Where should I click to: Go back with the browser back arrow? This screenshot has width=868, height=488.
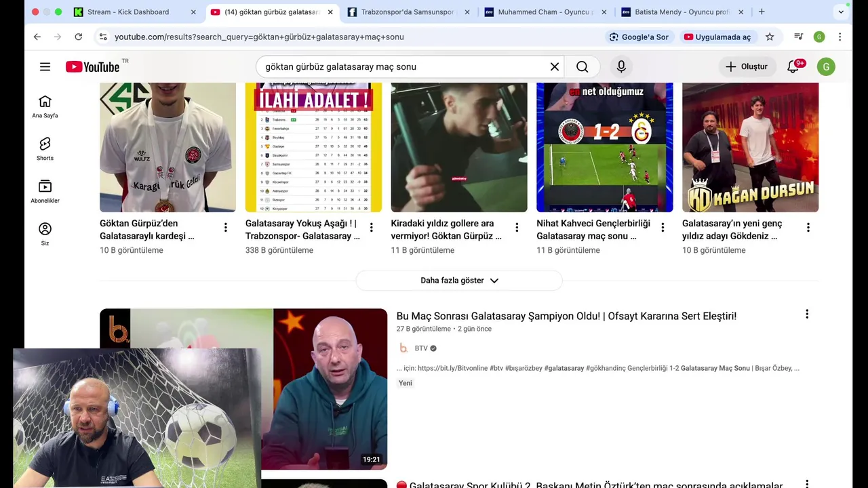(37, 37)
